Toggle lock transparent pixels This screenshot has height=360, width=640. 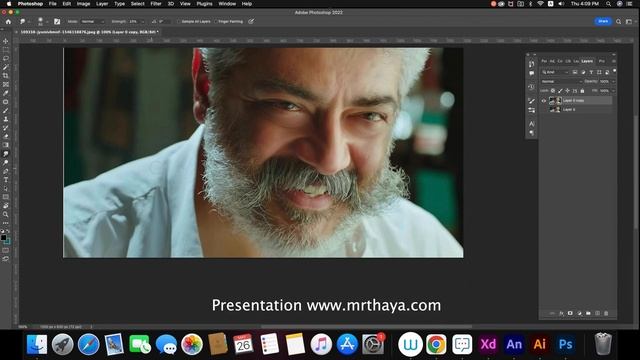(x=553, y=91)
